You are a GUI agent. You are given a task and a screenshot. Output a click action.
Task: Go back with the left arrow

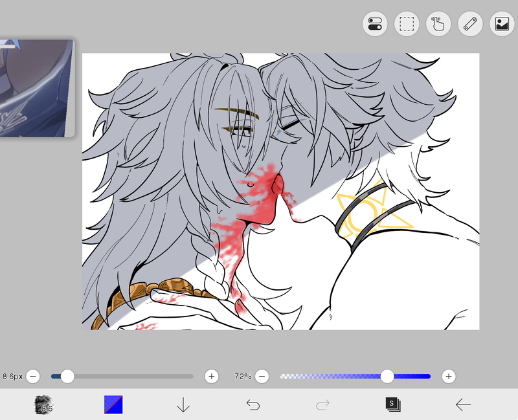pos(463,404)
